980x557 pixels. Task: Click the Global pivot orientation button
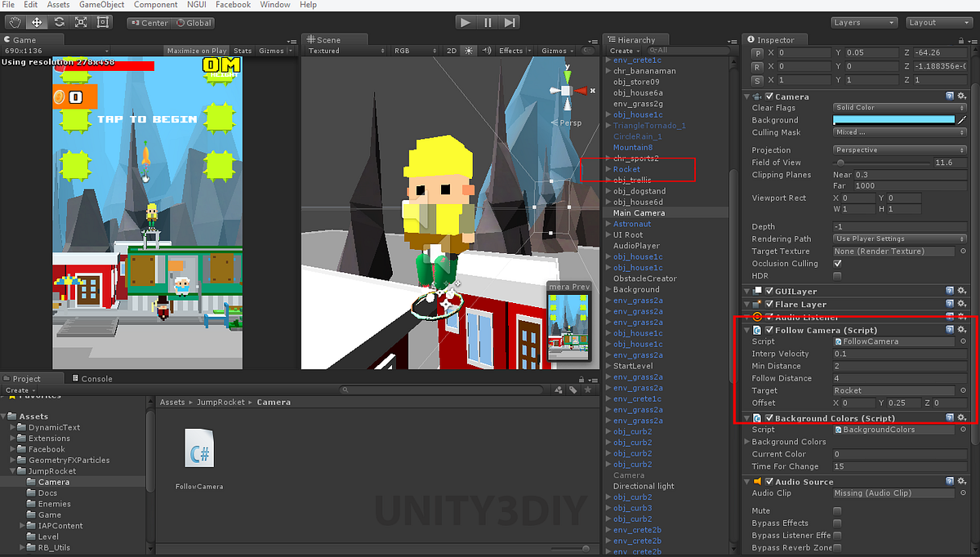(193, 23)
